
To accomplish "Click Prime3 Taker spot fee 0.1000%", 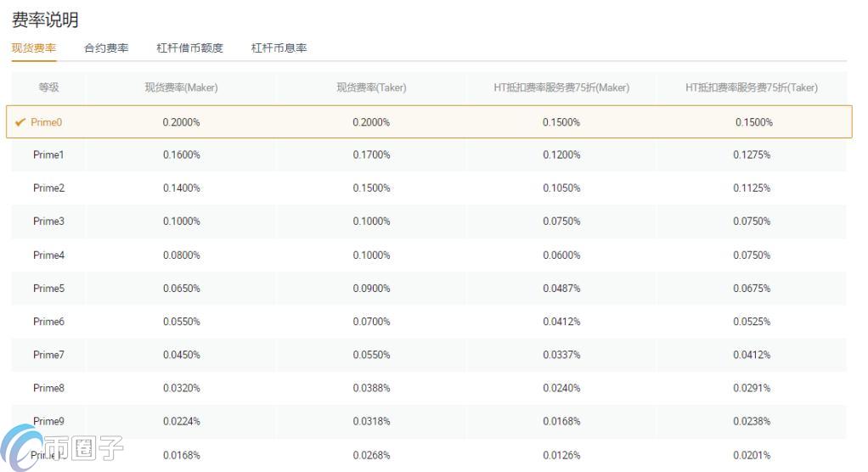I will point(371,222).
